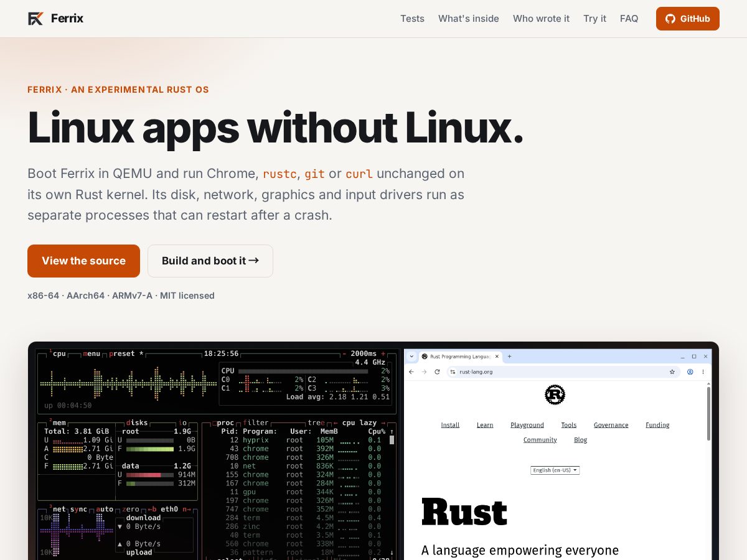Go back in the embedded Chrome window
The image size is (747, 560).
pyautogui.click(x=411, y=371)
